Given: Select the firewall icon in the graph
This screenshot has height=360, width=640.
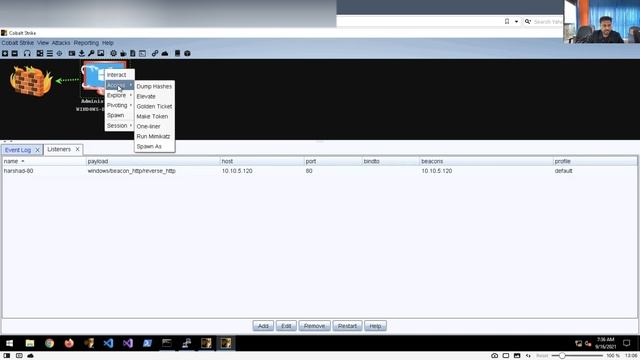Looking at the screenshot, I should (x=31, y=81).
